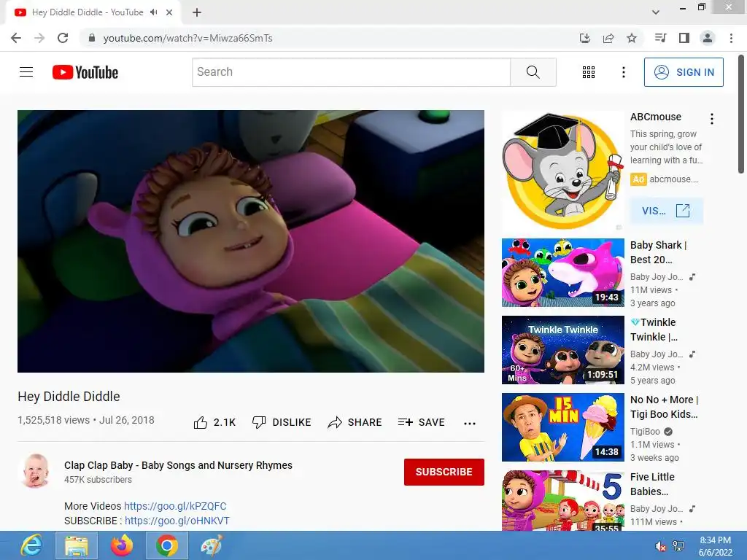Launch Firefox from taskbar

122,545
